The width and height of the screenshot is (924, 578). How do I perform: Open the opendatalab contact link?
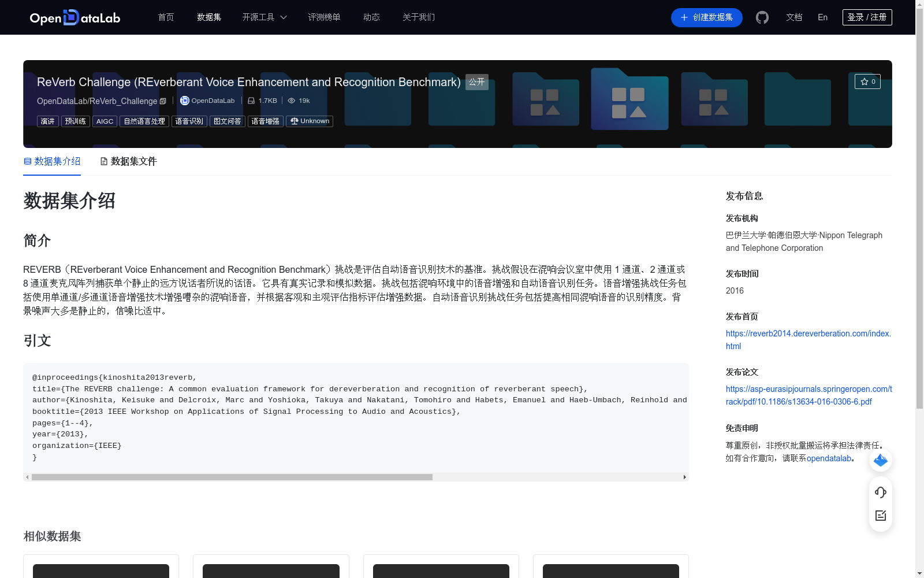click(829, 458)
